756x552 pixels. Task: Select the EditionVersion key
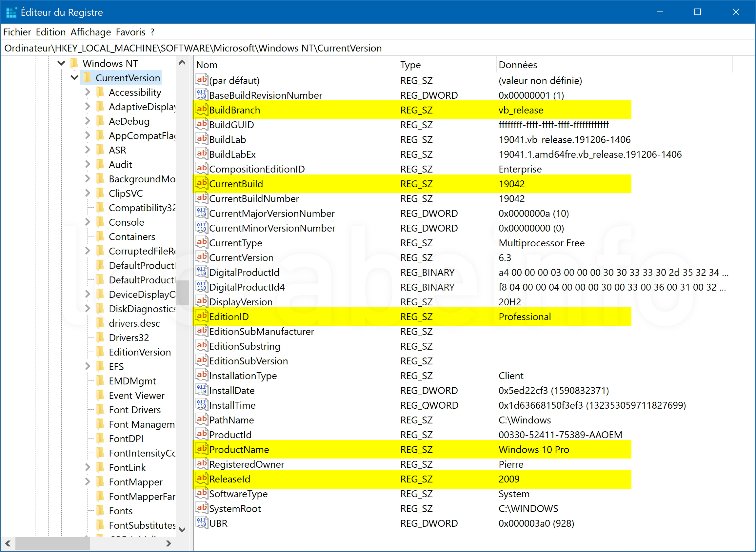point(140,352)
